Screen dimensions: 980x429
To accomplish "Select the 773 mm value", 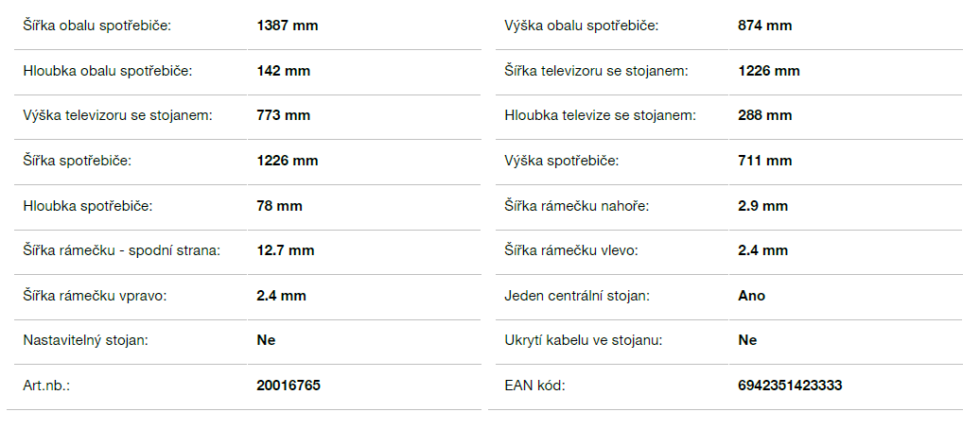I will point(283,115).
